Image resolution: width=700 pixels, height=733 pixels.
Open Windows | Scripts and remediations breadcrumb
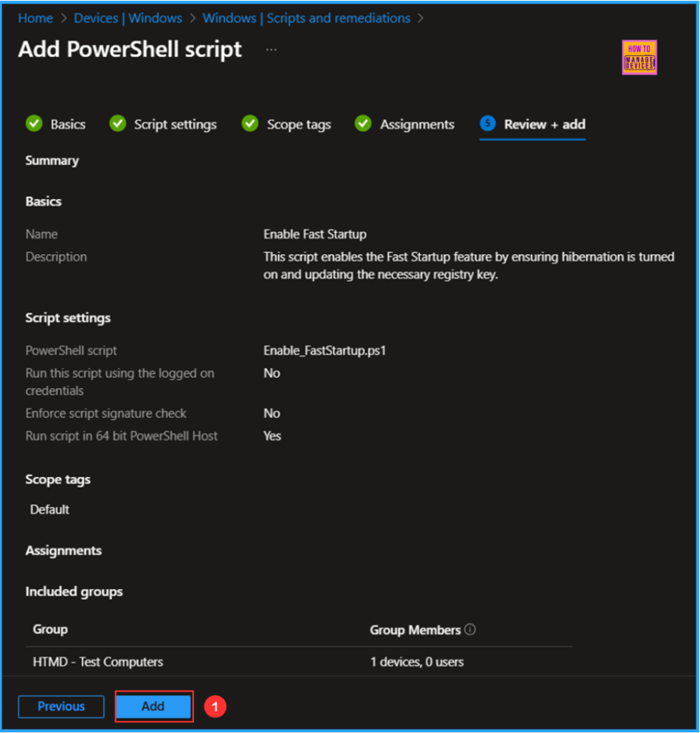click(306, 18)
